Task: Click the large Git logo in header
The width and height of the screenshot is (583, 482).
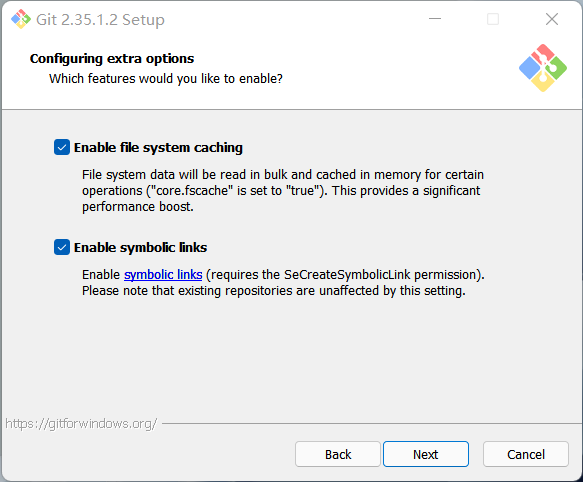Action: pos(543,68)
